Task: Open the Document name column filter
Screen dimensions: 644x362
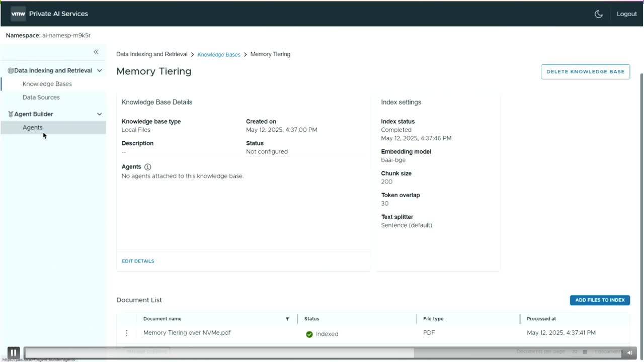Action: [287, 319]
